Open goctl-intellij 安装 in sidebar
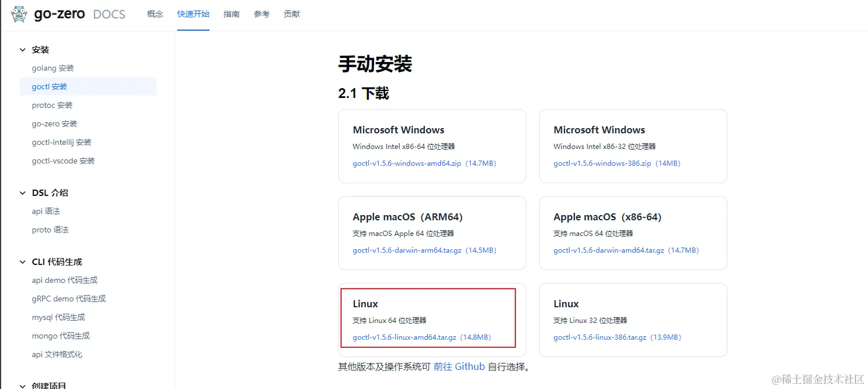Image resolution: width=868 pixels, height=389 pixels. pyautogui.click(x=61, y=142)
